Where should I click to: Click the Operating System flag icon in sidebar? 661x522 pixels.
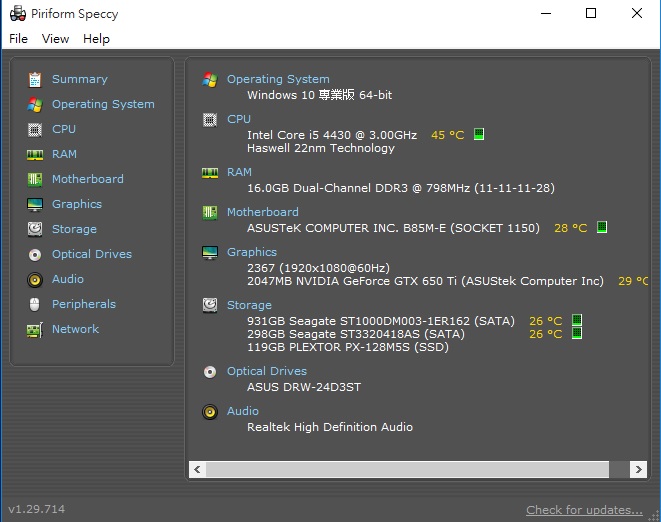click(x=35, y=105)
